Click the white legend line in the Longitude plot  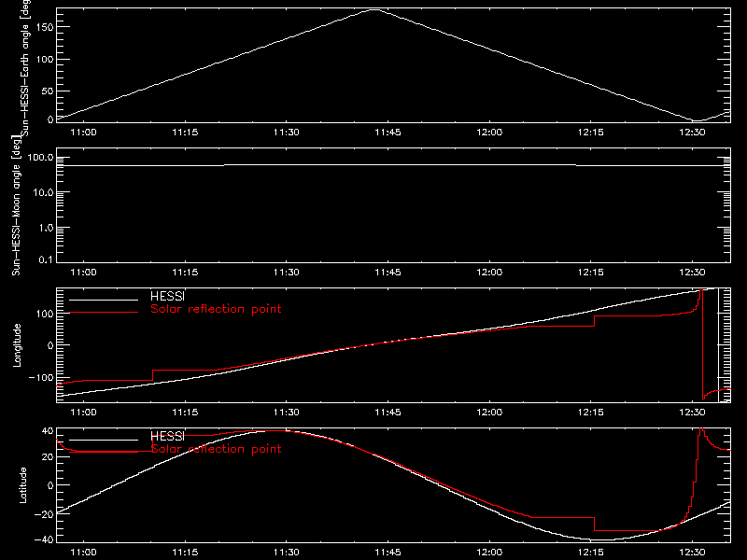[x=104, y=300]
